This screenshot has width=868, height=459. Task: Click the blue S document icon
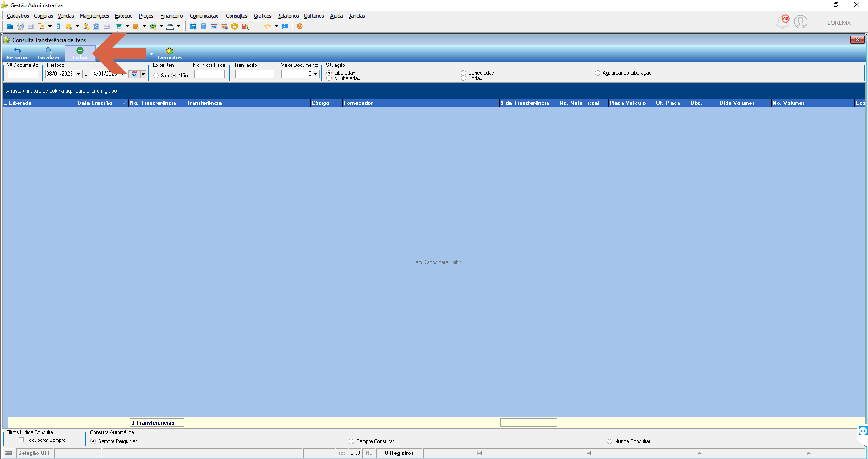coord(58,26)
